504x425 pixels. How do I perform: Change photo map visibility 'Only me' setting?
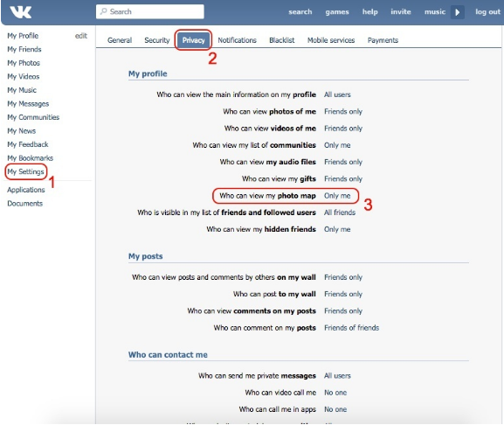click(337, 196)
